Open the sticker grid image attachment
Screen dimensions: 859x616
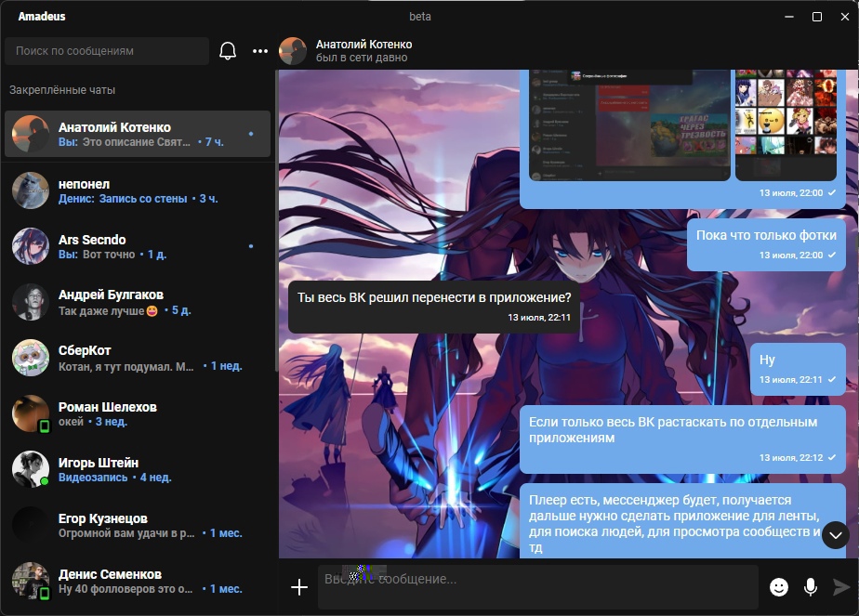coord(786,125)
